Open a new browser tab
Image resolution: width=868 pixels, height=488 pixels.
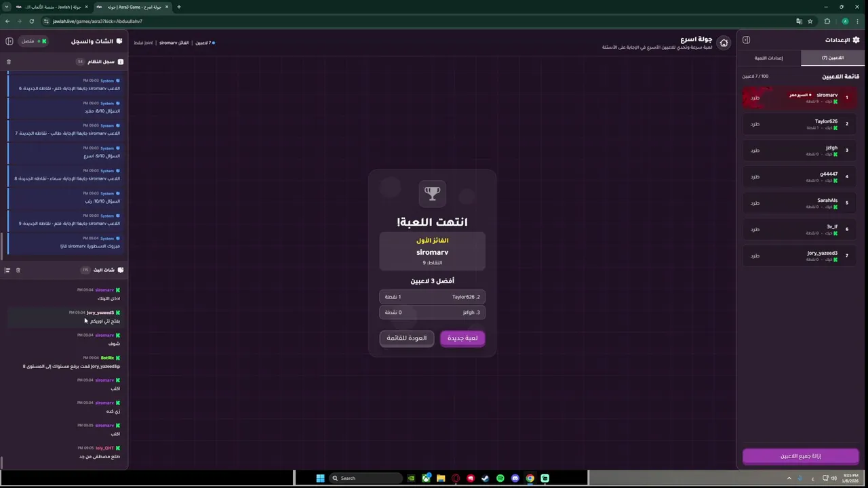tap(179, 7)
